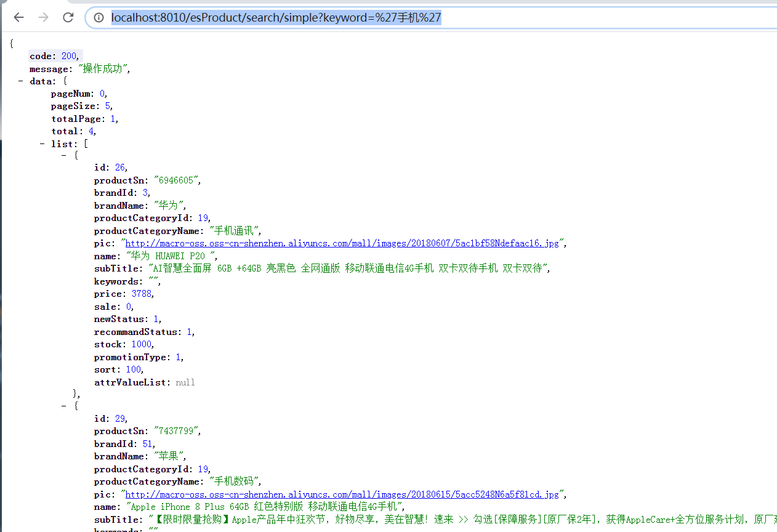Collapse the first product entry with id 26

(x=63, y=155)
